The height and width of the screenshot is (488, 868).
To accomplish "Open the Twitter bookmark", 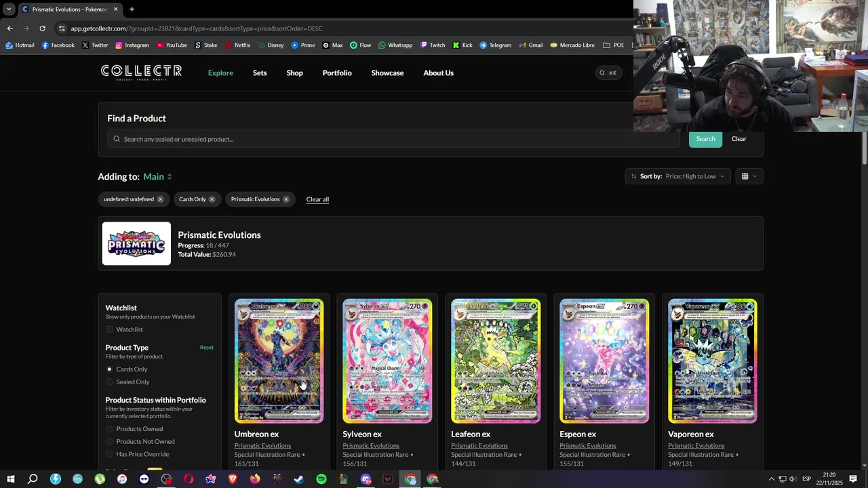I will pyautogui.click(x=95, y=45).
